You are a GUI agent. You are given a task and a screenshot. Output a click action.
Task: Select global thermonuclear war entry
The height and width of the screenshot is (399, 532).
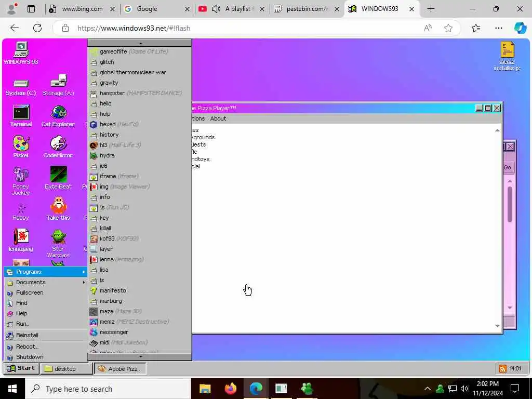click(139, 72)
